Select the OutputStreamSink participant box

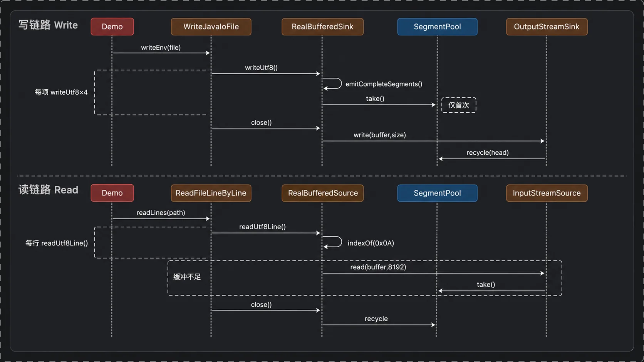(x=547, y=27)
